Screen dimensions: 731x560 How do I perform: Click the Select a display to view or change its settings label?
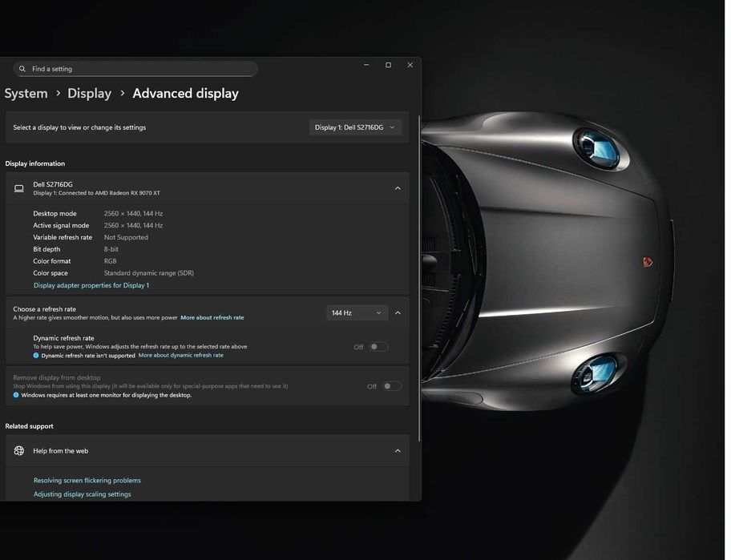pyautogui.click(x=79, y=127)
